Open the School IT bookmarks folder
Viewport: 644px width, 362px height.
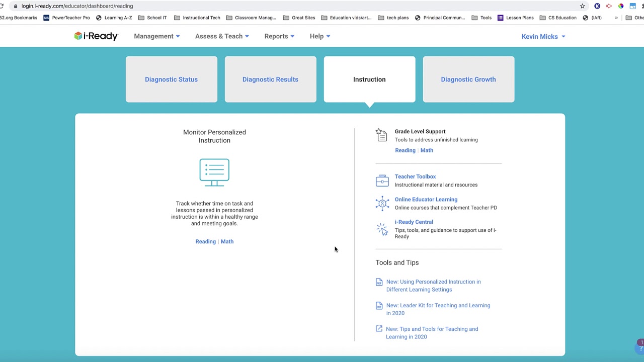152,18
